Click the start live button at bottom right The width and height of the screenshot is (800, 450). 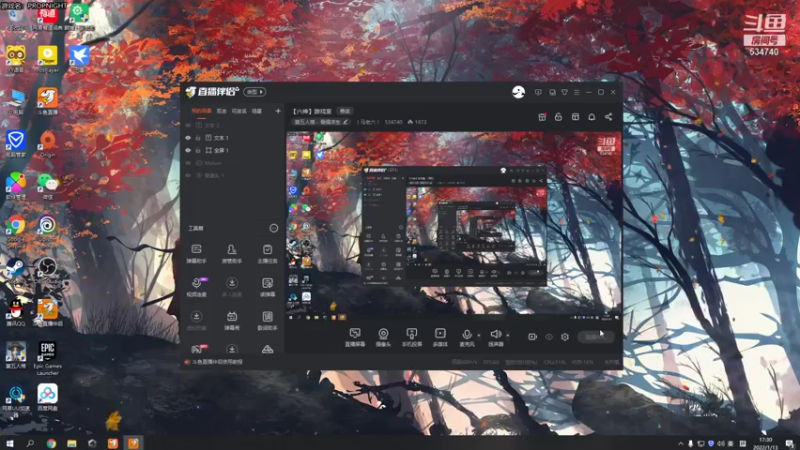pyautogui.click(x=595, y=337)
